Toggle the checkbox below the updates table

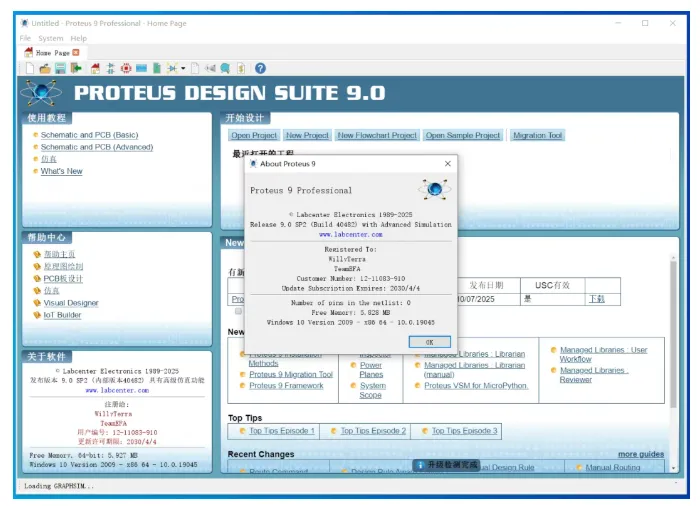pos(238,311)
